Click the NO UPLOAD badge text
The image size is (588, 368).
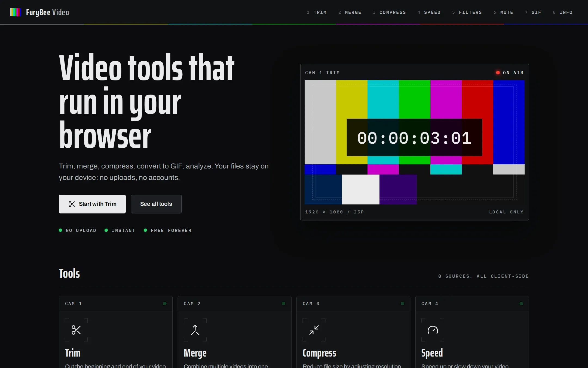coord(81,230)
